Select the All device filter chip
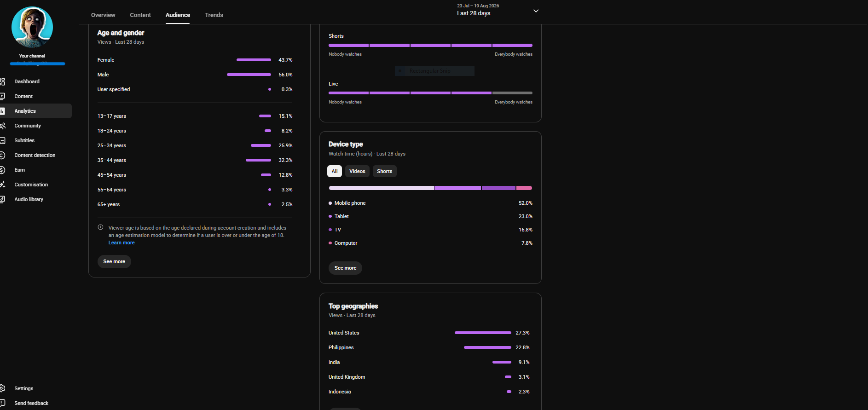 335,171
